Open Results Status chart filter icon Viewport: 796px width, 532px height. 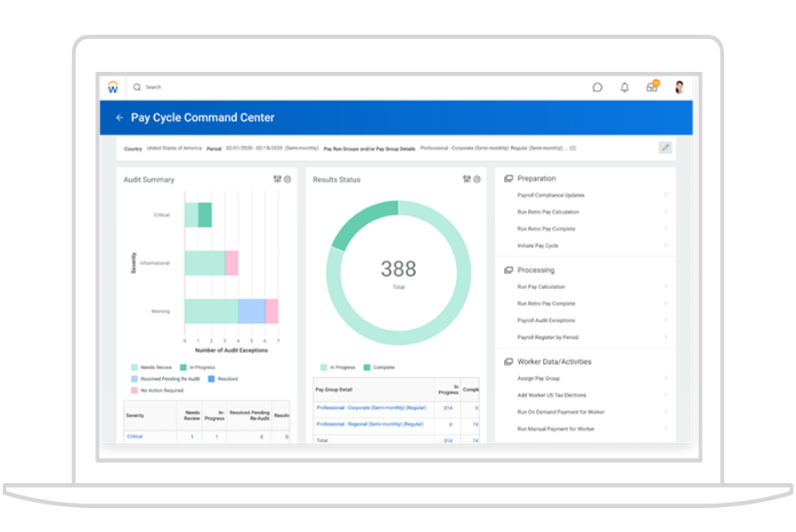[x=467, y=180]
